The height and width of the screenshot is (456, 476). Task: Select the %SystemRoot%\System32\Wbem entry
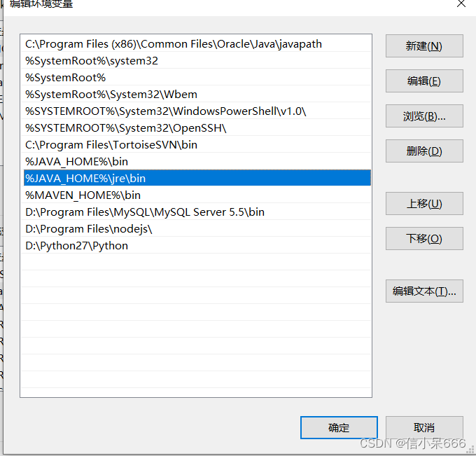197,94
